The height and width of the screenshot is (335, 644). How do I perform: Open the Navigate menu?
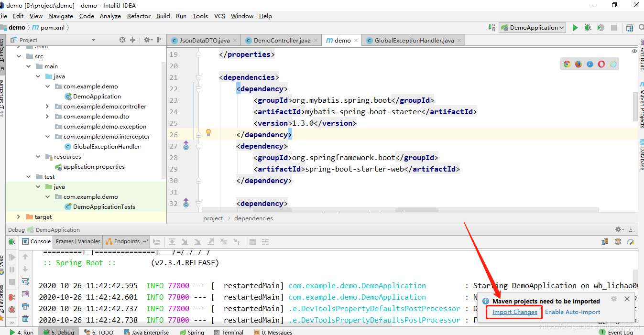pyautogui.click(x=61, y=16)
